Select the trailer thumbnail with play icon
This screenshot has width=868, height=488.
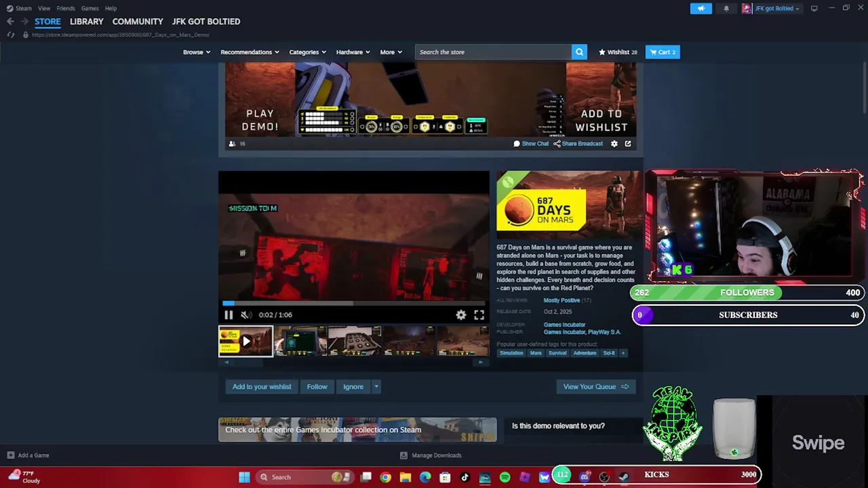click(245, 341)
